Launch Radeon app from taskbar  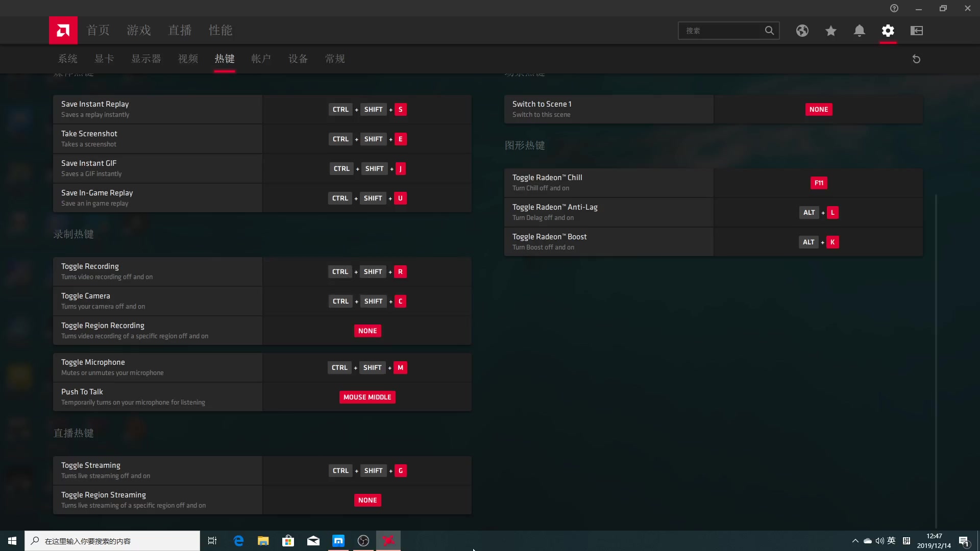(388, 540)
